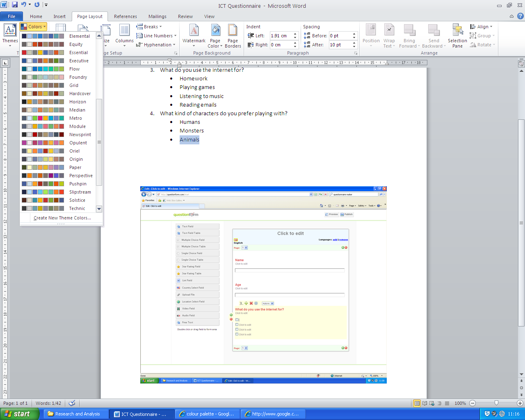The height and width of the screenshot is (420, 525).
Task: Choose Create New Theme Colors option
Action: [62, 218]
